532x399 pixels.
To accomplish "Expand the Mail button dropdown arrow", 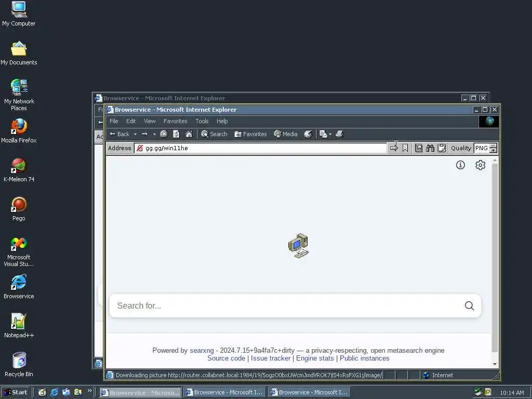I will 330,135.
